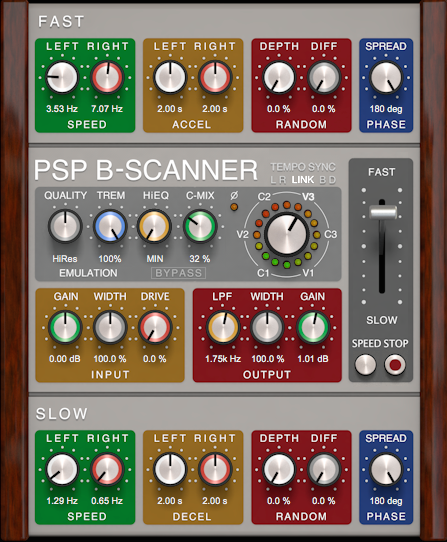Select the L R tempo sync option

[x=278, y=180]
